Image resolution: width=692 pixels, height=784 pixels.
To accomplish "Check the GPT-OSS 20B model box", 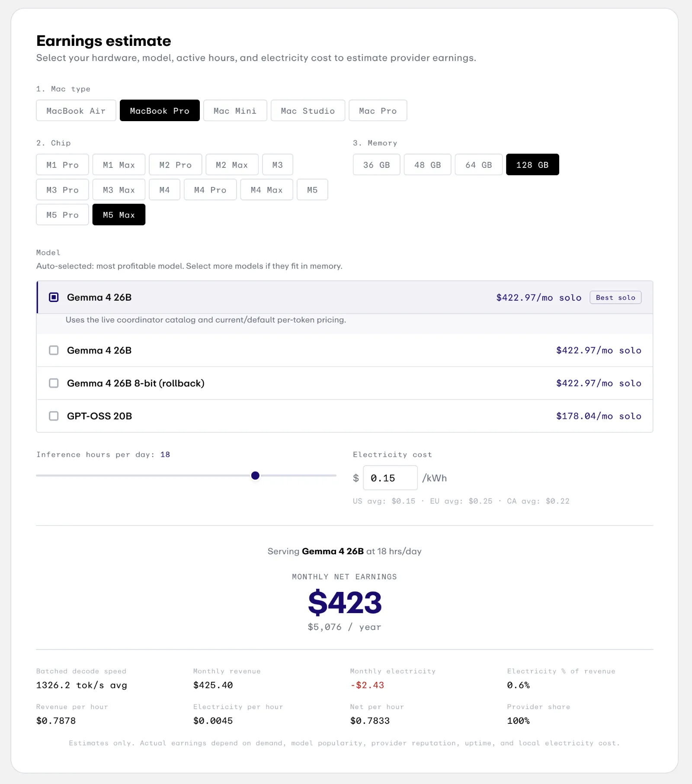I will click(x=54, y=416).
